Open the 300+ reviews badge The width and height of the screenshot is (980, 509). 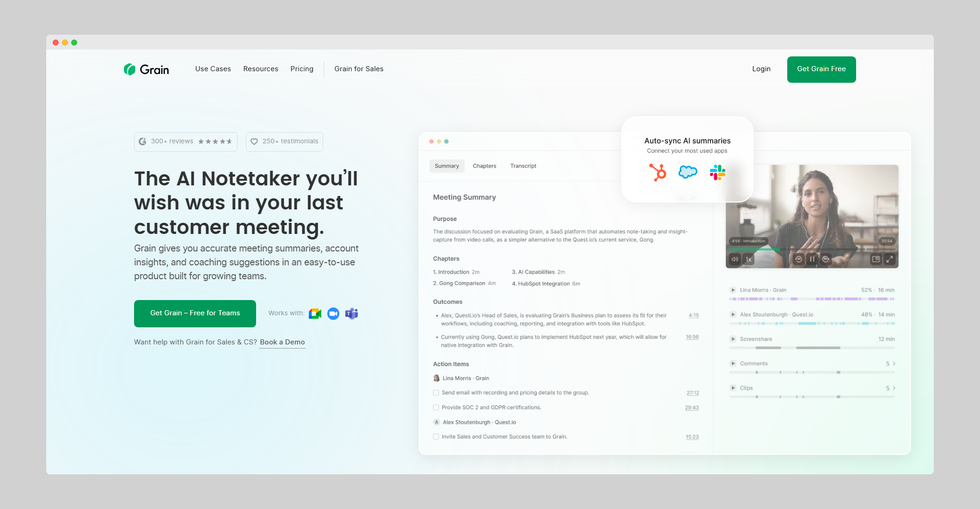point(186,142)
